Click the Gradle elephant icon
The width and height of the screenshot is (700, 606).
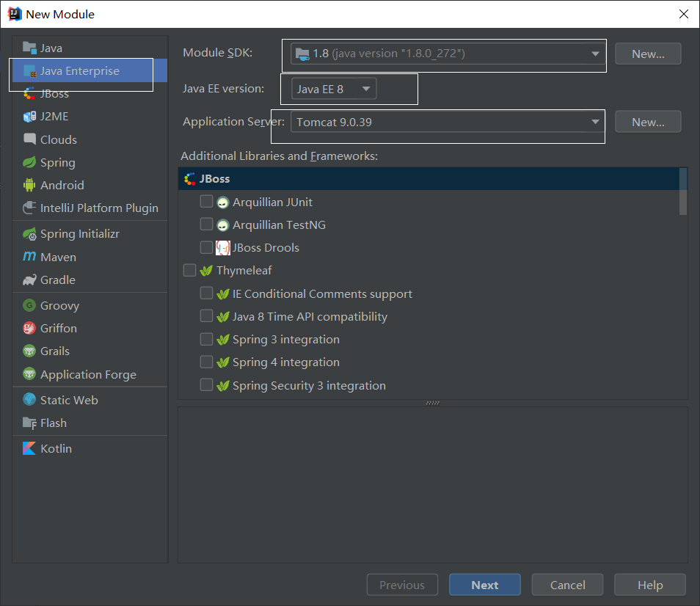pos(29,280)
